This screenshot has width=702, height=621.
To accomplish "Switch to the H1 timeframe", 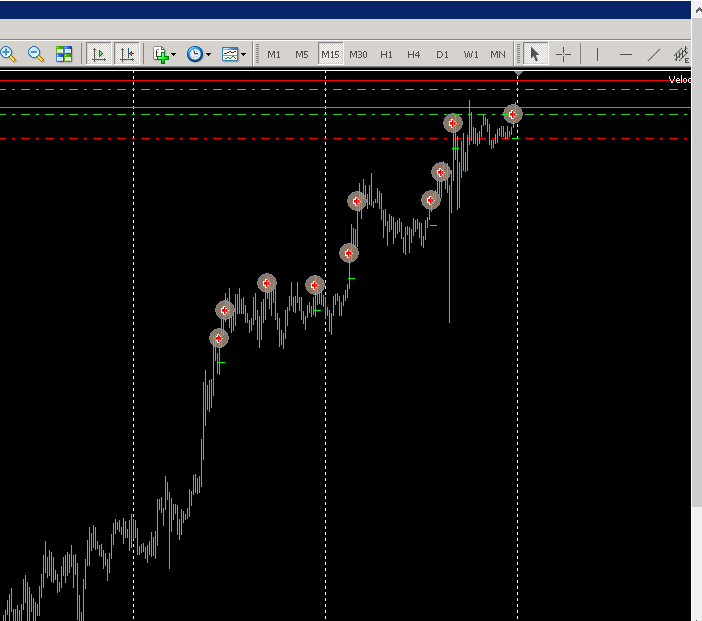I will (386, 54).
